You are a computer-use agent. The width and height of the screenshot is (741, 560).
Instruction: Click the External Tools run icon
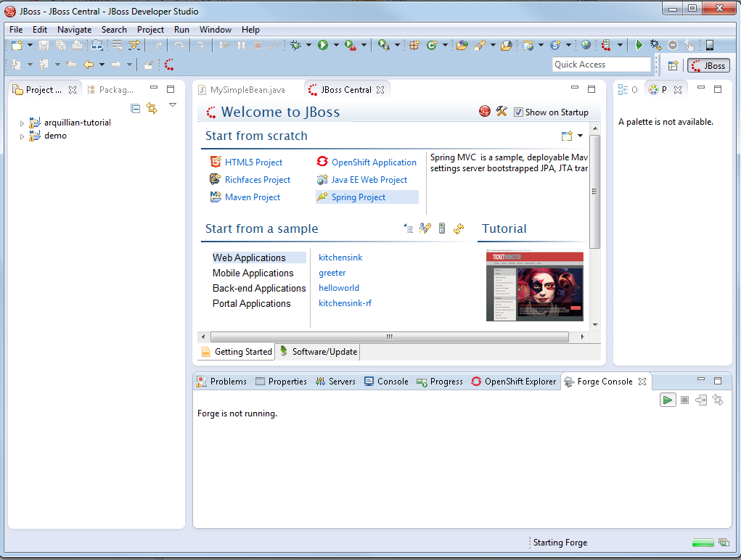pos(383,45)
